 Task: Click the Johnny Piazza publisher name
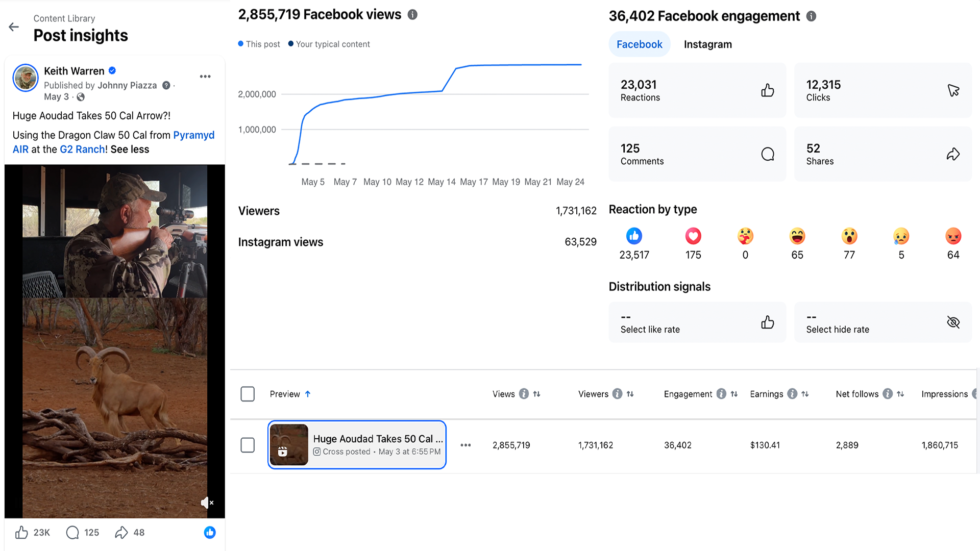click(127, 85)
